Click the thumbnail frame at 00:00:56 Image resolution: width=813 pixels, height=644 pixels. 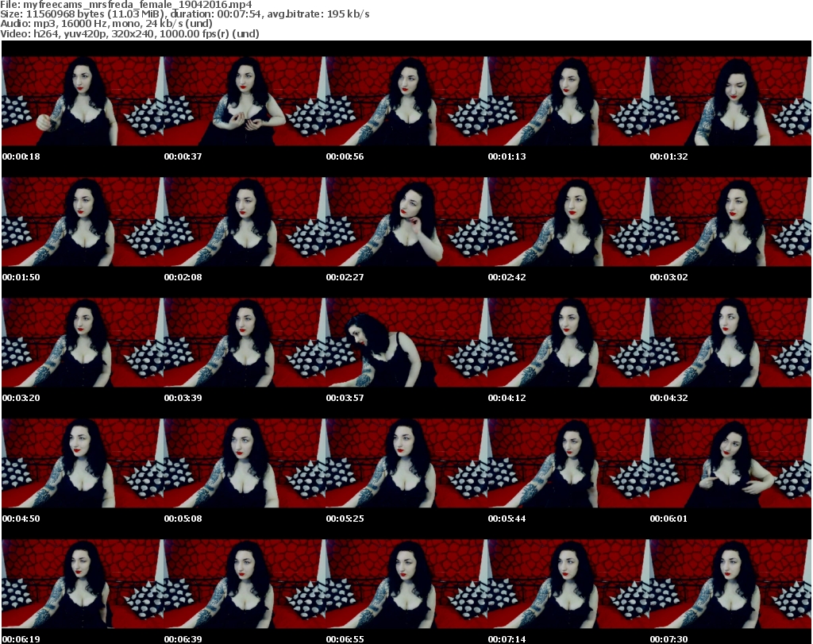[x=406, y=101]
